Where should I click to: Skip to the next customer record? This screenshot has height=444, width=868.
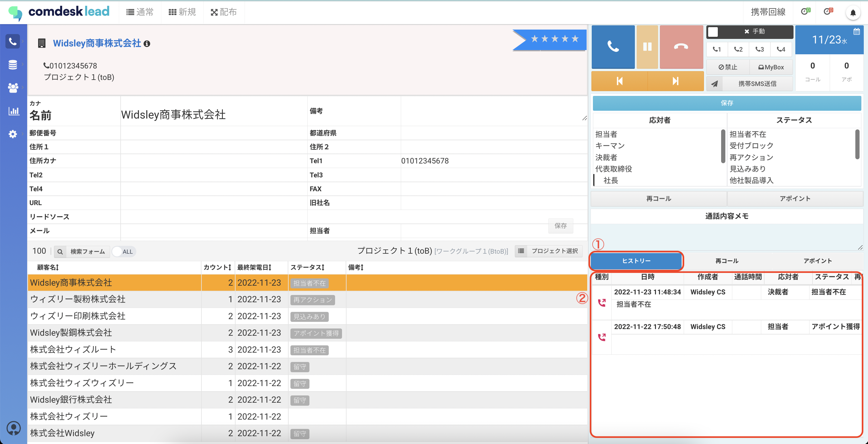(x=675, y=81)
